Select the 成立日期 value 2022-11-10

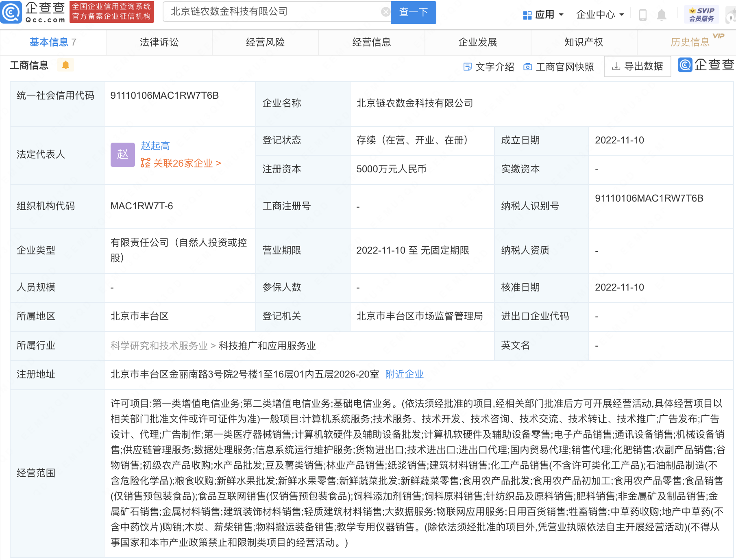point(620,140)
